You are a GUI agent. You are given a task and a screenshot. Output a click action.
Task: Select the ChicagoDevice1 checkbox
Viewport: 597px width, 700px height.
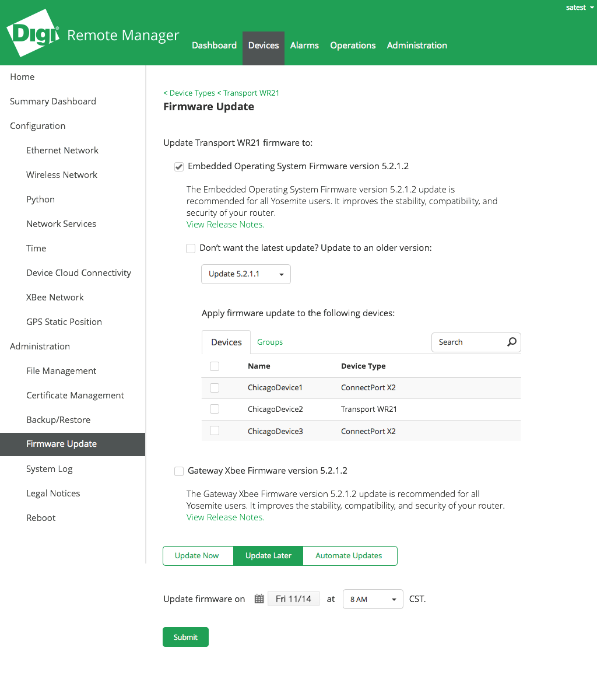tap(215, 388)
